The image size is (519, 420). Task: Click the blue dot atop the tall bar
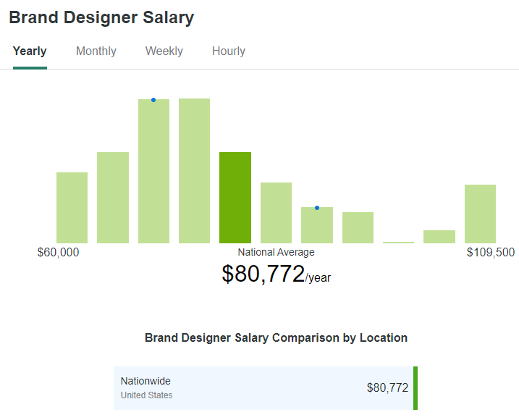(x=153, y=100)
